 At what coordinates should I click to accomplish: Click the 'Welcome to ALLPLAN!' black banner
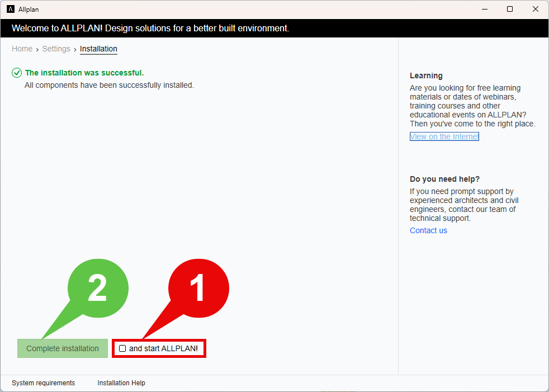[x=274, y=29]
